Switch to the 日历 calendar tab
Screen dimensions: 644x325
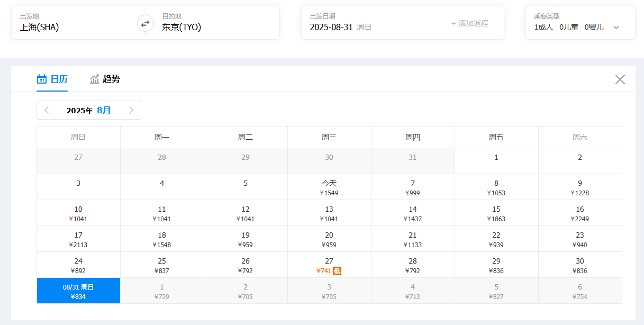pyautogui.click(x=52, y=79)
